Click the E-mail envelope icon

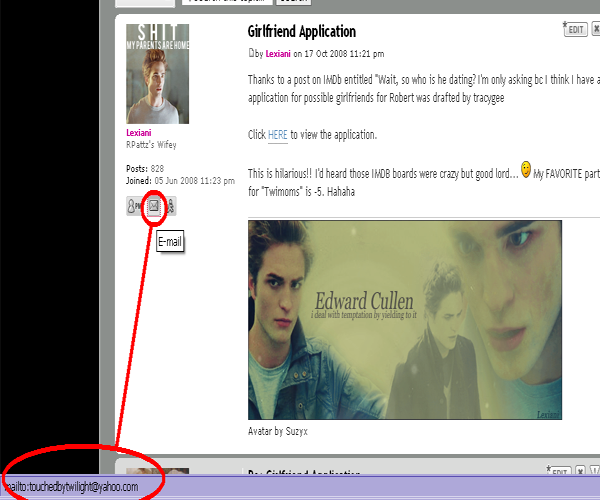(154, 206)
